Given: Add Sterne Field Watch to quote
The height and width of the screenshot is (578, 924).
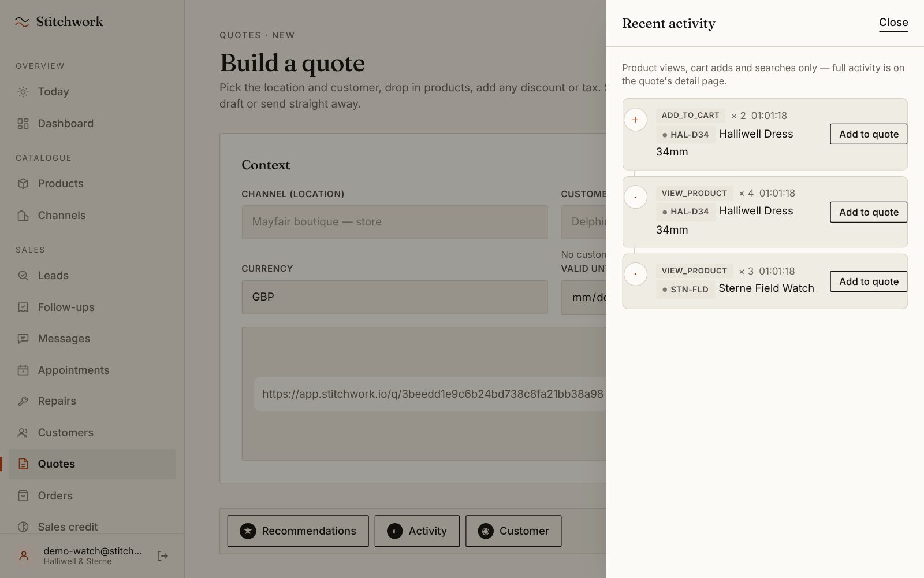Looking at the screenshot, I should coord(869,281).
